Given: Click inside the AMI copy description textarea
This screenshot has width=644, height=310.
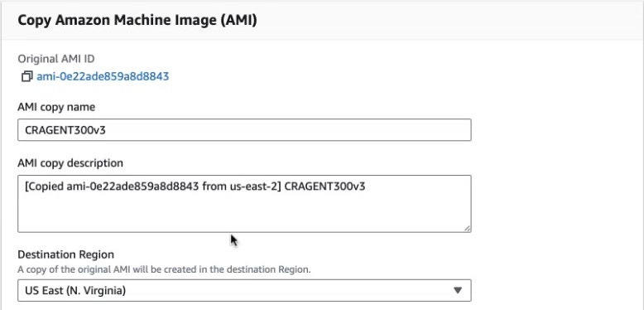Looking at the screenshot, I should point(244,204).
